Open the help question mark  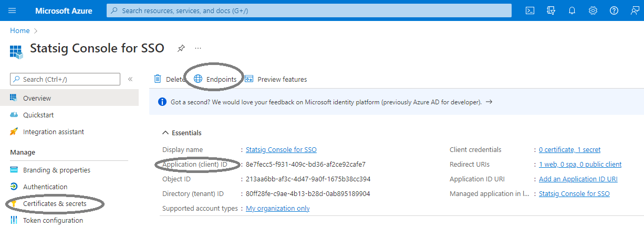614,10
